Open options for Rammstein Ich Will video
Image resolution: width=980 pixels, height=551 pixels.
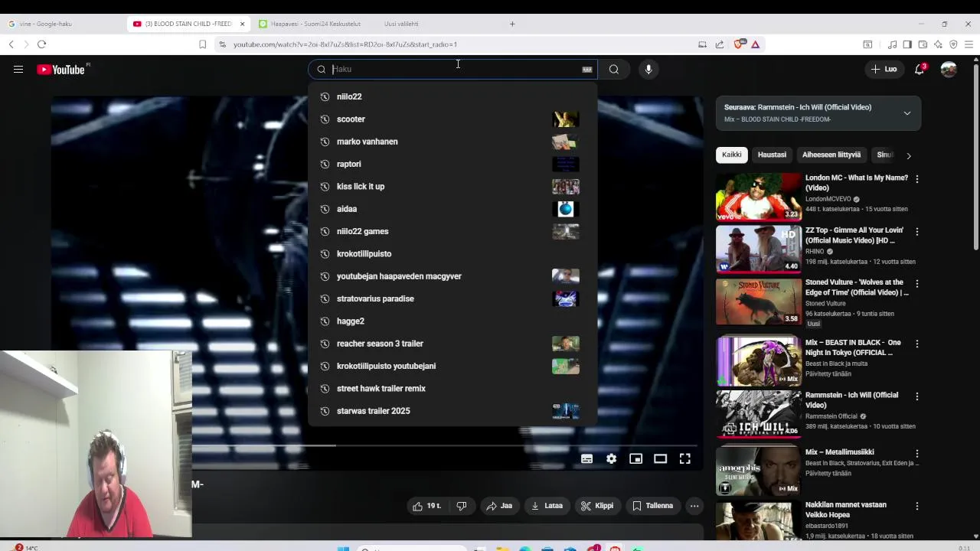click(917, 396)
